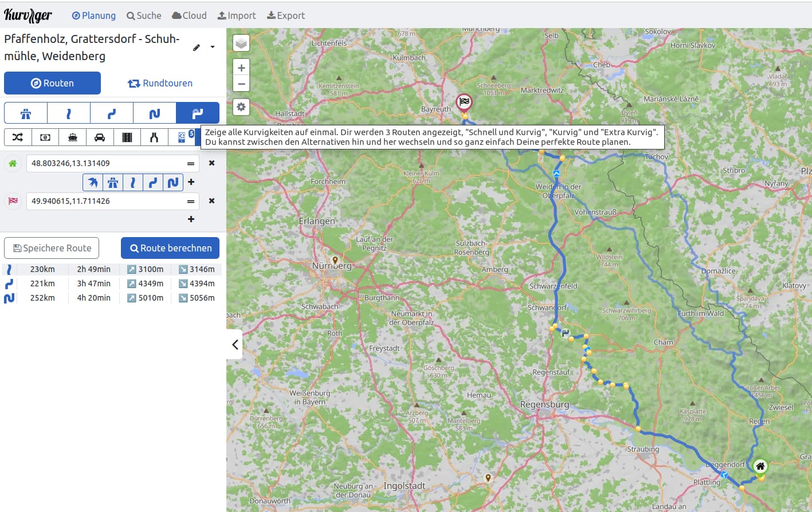
Task: Toggle avoid ferries option
Action: (x=72, y=137)
